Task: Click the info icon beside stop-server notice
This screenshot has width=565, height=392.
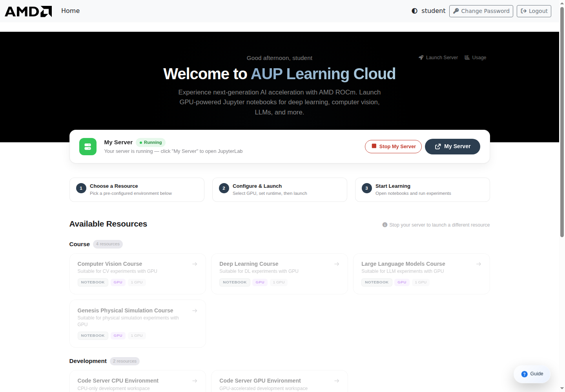Action: 385,225
